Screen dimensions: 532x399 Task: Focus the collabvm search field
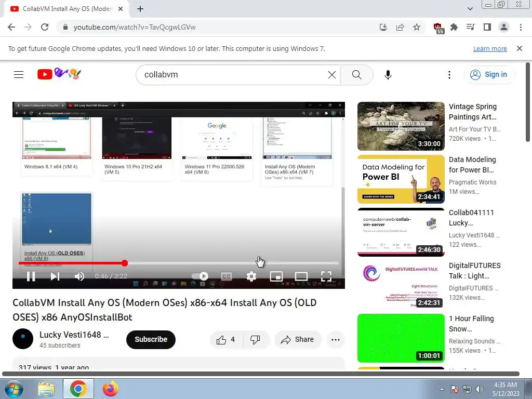pos(234,75)
